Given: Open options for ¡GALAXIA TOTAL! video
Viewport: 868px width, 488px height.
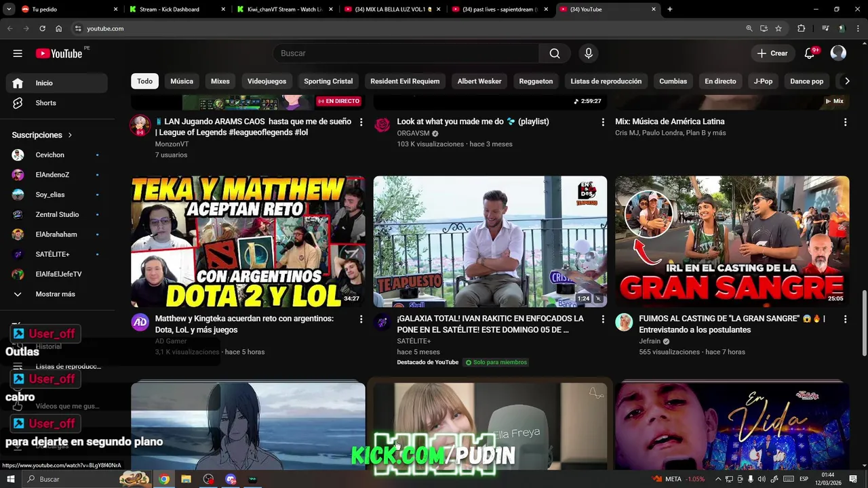Looking at the screenshot, I should 603,319.
